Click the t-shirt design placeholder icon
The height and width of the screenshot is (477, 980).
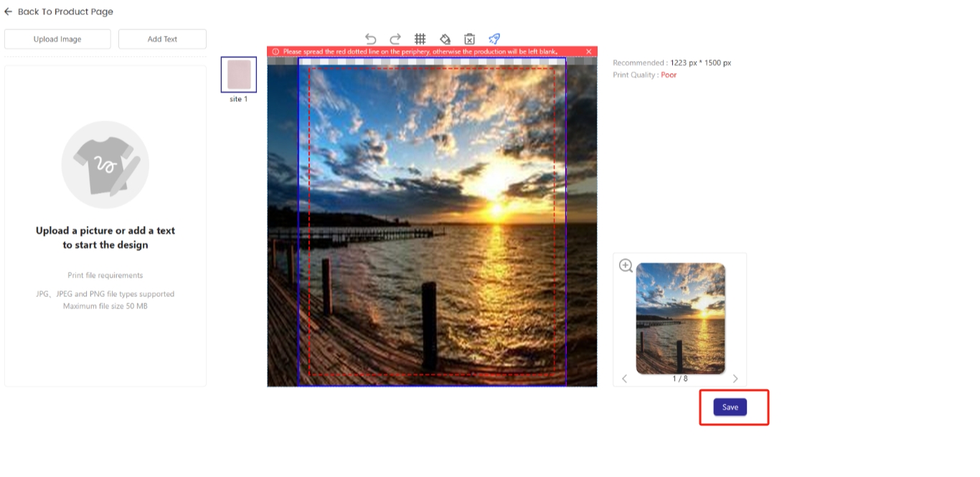click(105, 164)
